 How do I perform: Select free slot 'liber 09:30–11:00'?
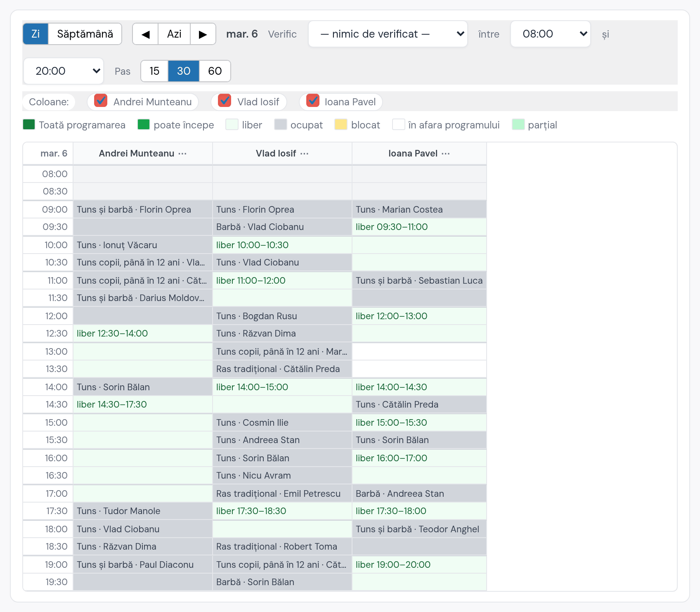(x=419, y=227)
